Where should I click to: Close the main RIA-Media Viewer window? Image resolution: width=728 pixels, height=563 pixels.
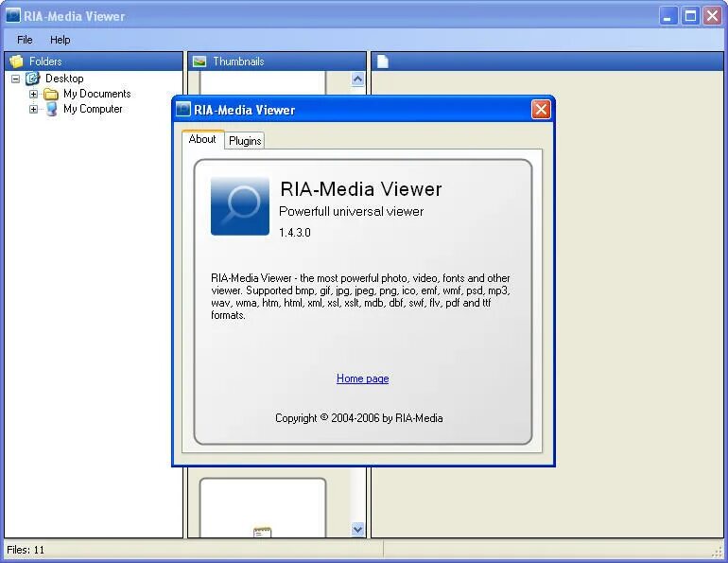712,16
